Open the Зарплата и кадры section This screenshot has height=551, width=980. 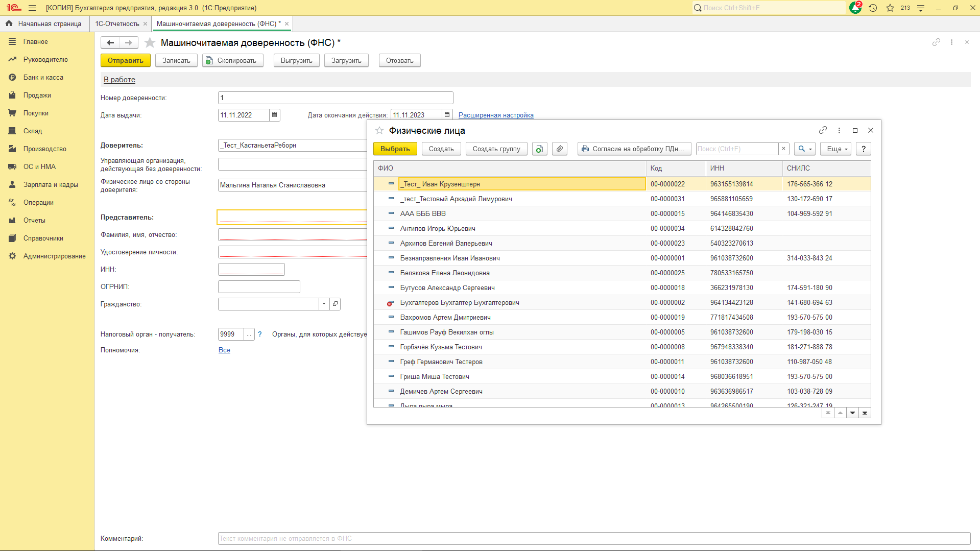pos(51,184)
